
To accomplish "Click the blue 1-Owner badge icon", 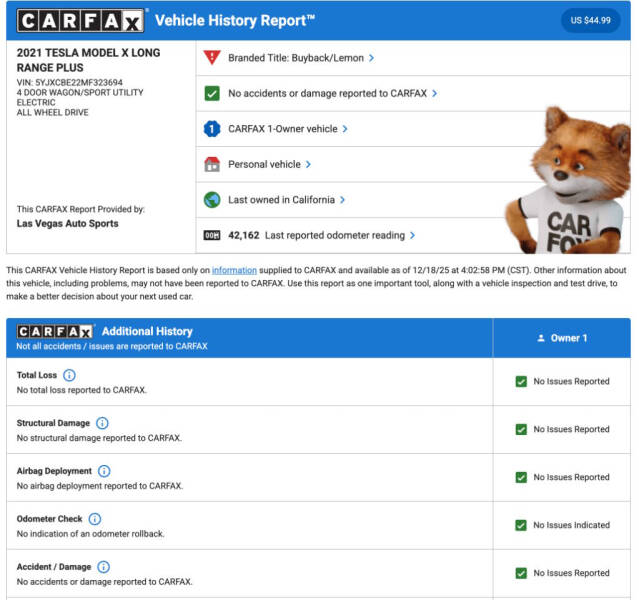I will [211, 129].
